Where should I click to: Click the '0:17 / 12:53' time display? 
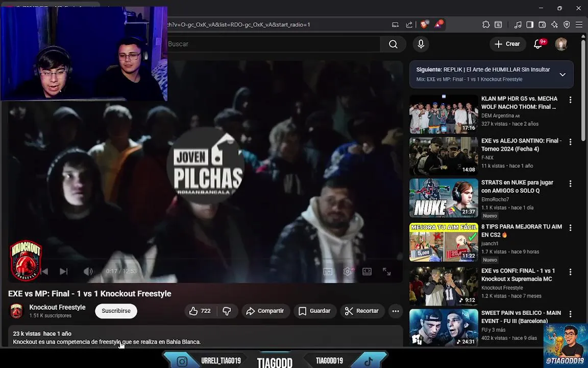click(121, 271)
